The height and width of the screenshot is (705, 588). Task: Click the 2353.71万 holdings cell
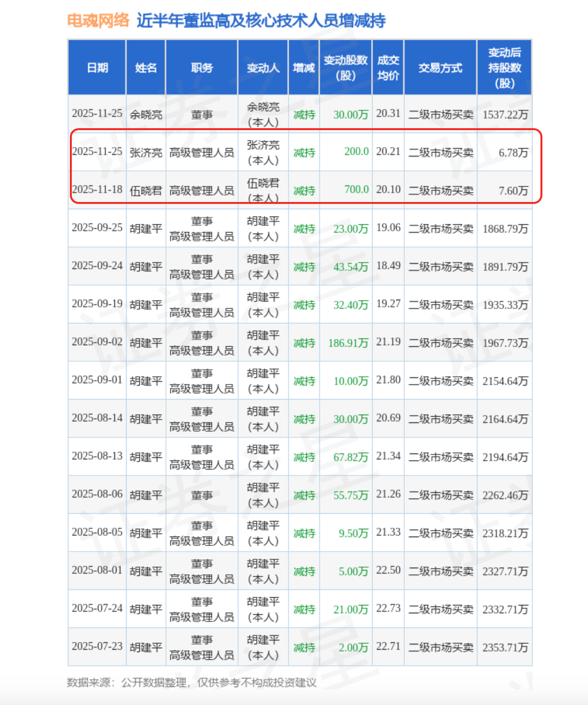(505, 648)
